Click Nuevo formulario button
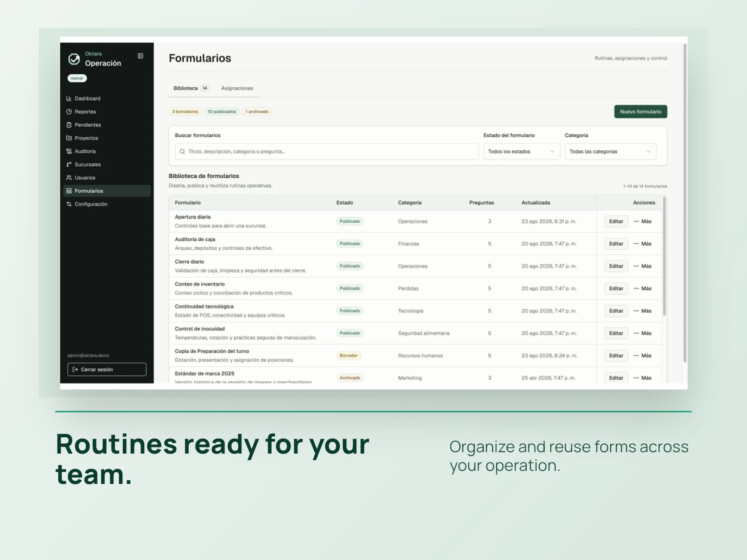747x560 pixels. pos(641,112)
